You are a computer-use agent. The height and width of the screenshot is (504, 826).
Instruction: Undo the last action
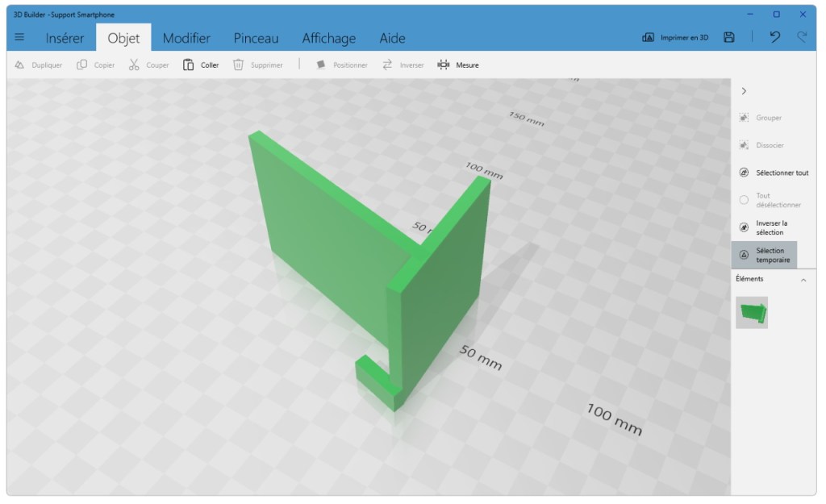point(774,37)
